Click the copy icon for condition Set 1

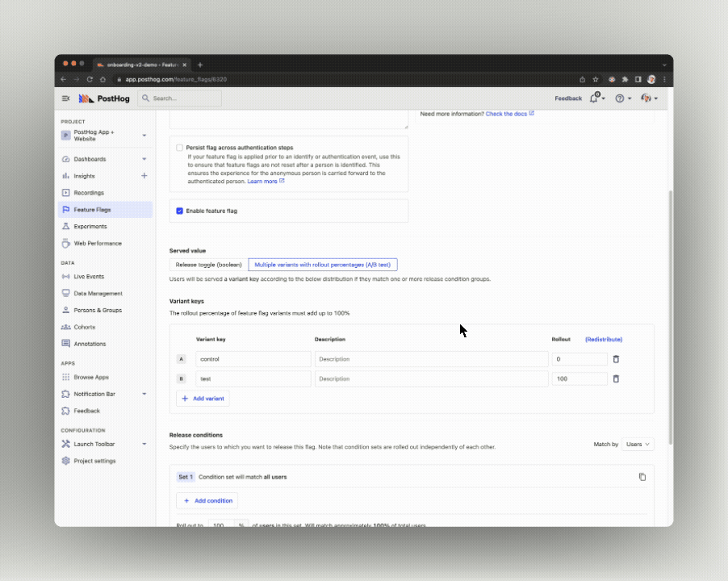[x=642, y=477]
